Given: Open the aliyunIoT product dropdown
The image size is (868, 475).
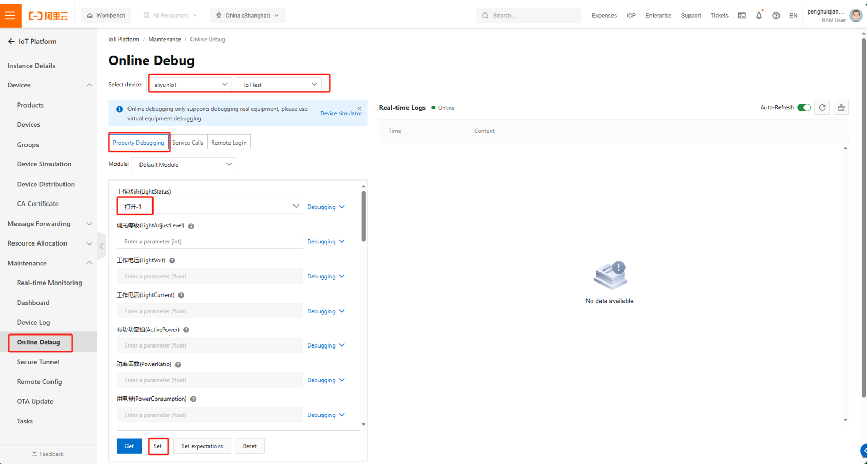Looking at the screenshot, I should pos(190,84).
